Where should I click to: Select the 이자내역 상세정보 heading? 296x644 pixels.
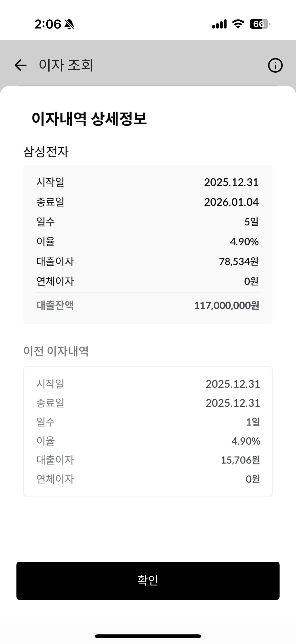coord(89,118)
